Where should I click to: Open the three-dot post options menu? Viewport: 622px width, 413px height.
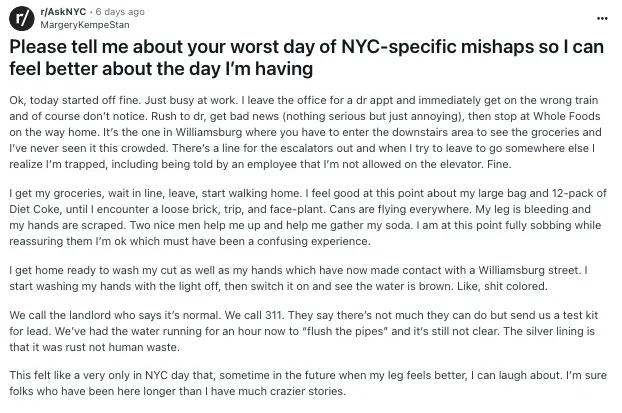tap(602, 18)
